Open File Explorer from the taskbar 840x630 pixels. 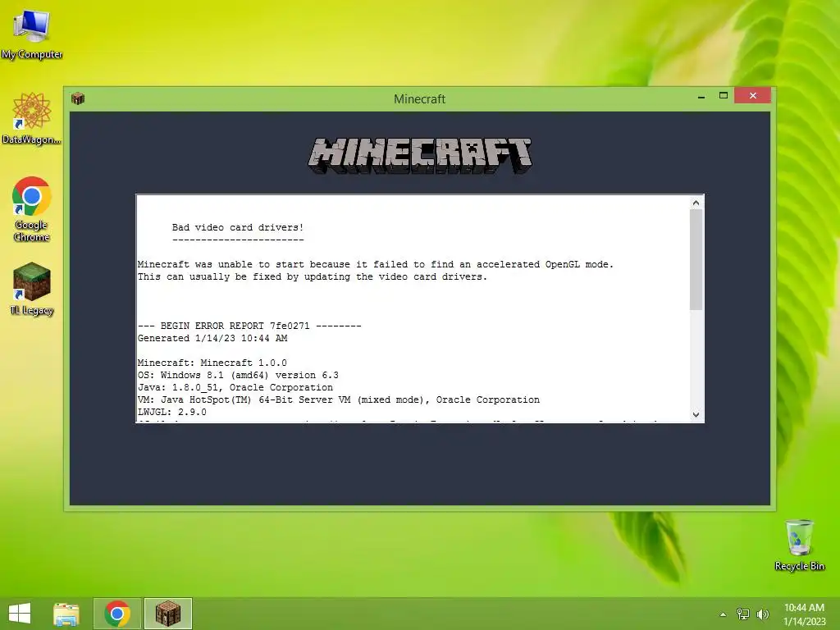click(66, 614)
